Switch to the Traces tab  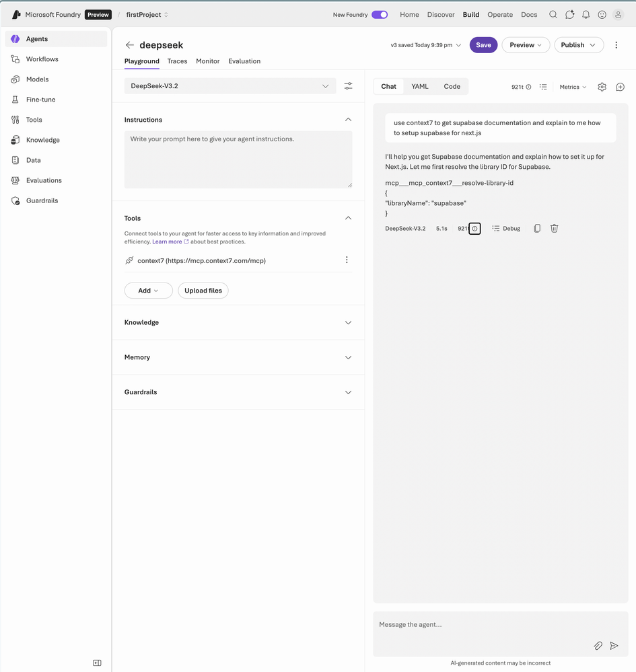[x=177, y=61]
